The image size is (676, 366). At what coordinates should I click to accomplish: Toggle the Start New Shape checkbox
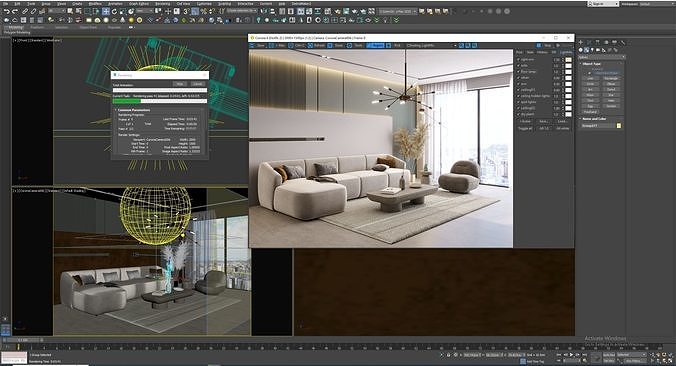coord(589,73)
